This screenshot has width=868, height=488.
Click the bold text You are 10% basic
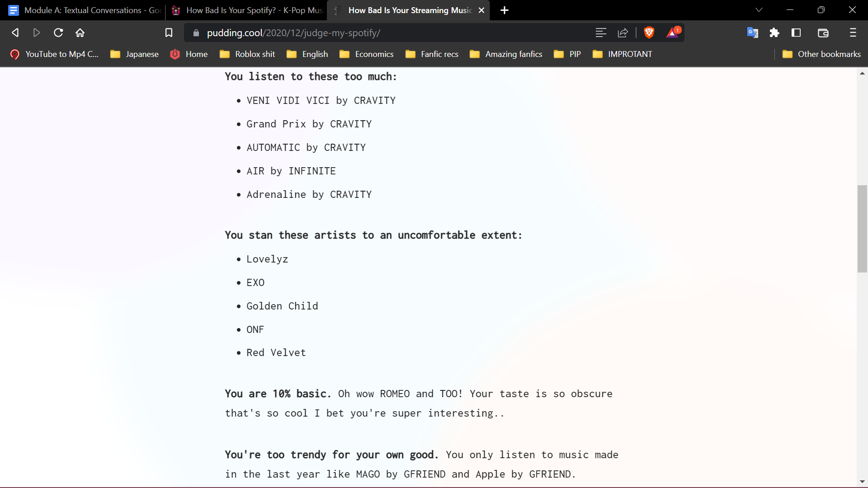(x=278, y=394)
